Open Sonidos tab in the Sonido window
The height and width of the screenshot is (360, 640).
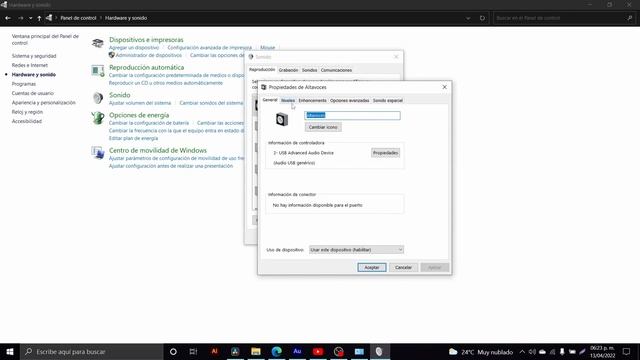[309, 70]
